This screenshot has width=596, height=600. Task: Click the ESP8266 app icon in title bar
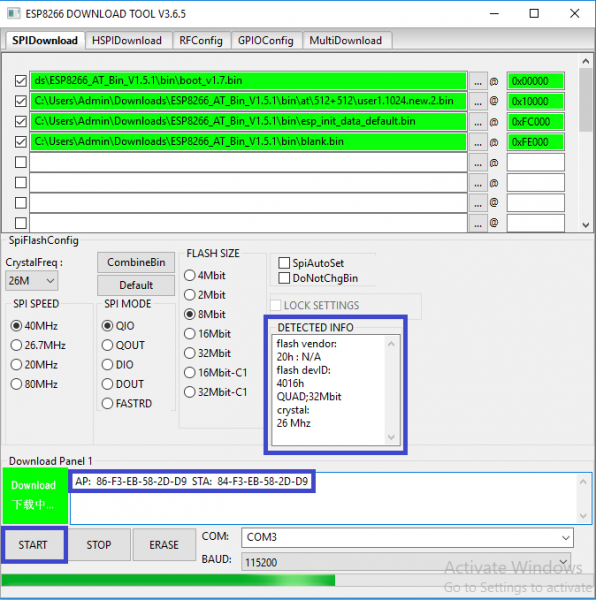14,14
